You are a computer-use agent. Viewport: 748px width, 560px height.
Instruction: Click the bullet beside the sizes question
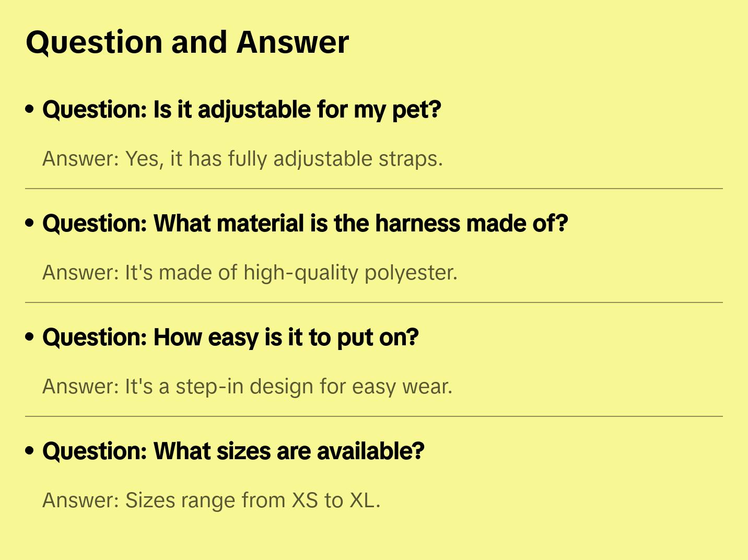tap(30, 451)
